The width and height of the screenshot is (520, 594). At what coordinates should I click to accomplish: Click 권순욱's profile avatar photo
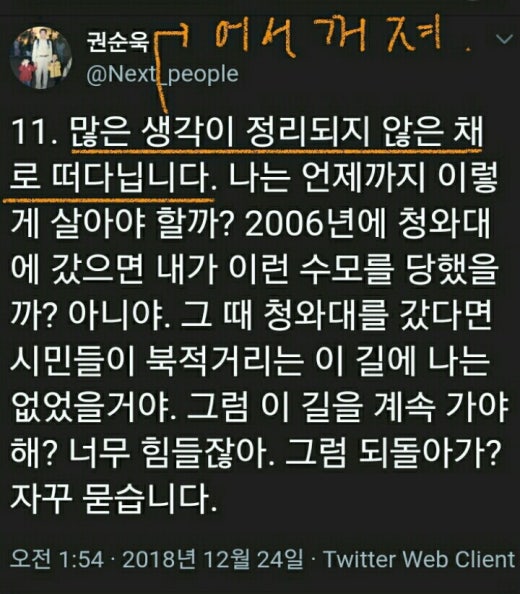coord(41,58)
